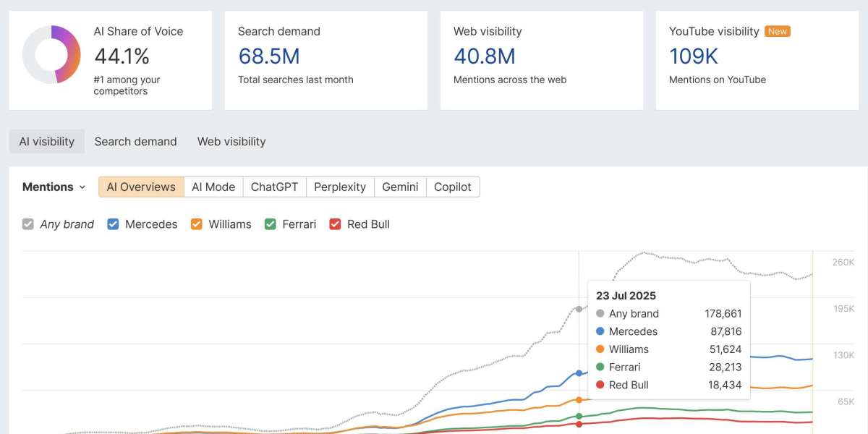Click the 51,624 Williams value in the tooltip
The width and height of the screenshot is (868, 434).
(x=726, y=349)
